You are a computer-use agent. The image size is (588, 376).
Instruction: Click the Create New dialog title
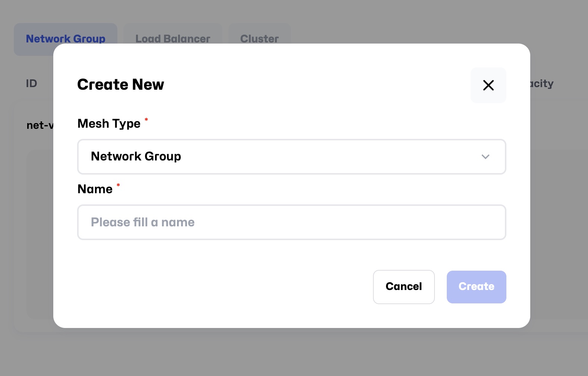(120, 85)
